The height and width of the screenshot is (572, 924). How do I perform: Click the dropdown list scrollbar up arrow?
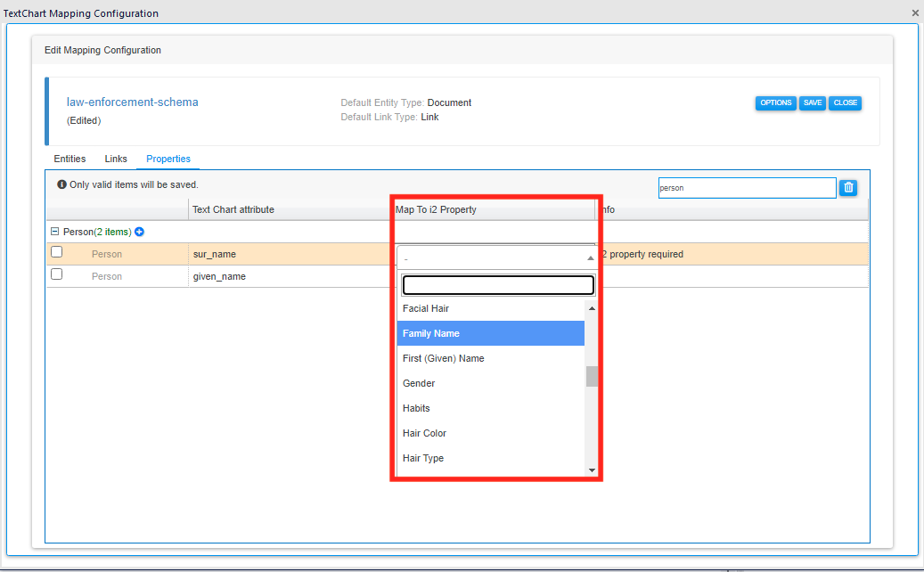coord(592,308)
